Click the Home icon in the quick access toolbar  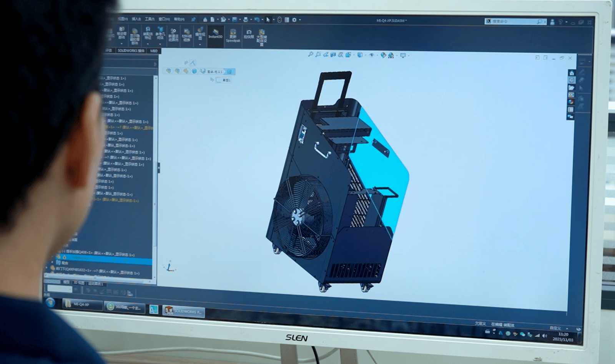[205, 19]
